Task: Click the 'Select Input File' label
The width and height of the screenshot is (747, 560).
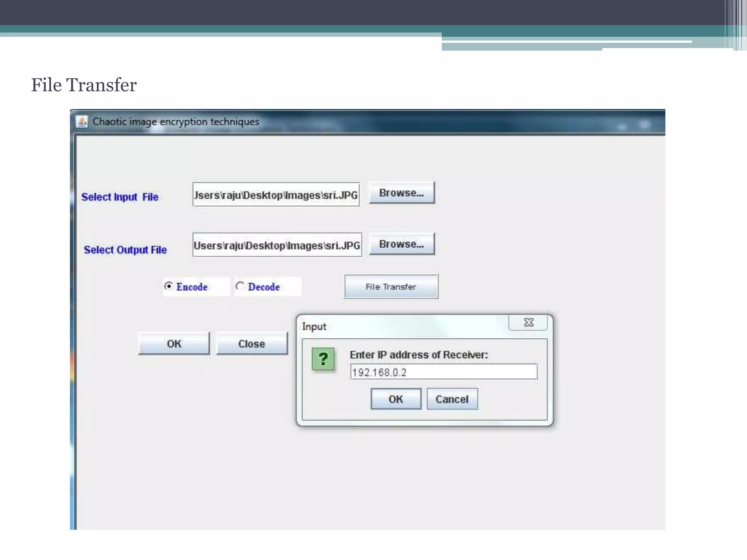Action: pyautogui.click(x=120, y=197)
